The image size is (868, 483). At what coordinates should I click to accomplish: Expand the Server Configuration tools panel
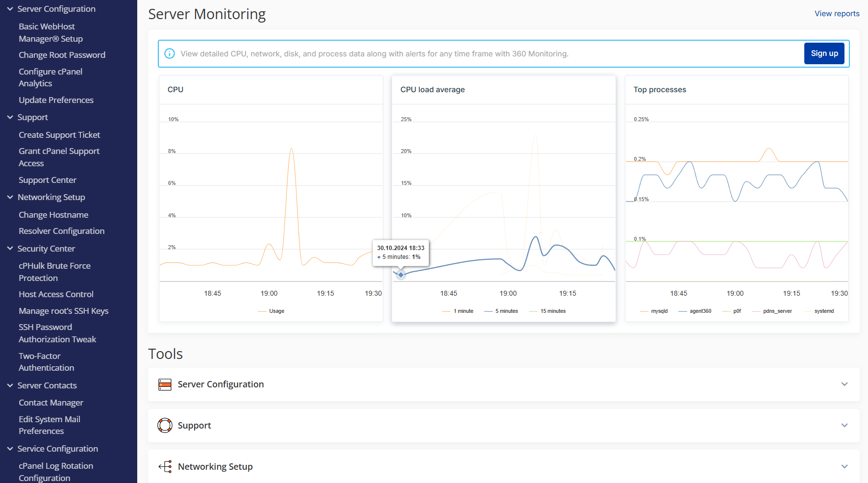[844, 384]
